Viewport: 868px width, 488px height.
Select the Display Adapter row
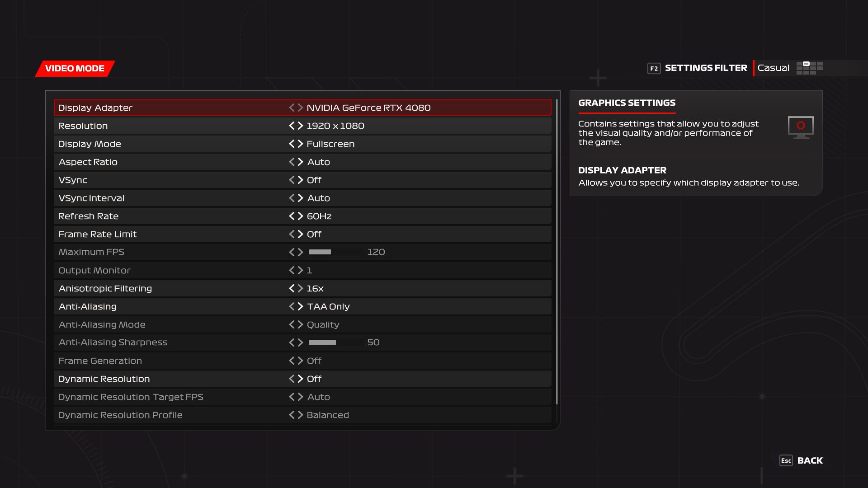tap(302, 108)
